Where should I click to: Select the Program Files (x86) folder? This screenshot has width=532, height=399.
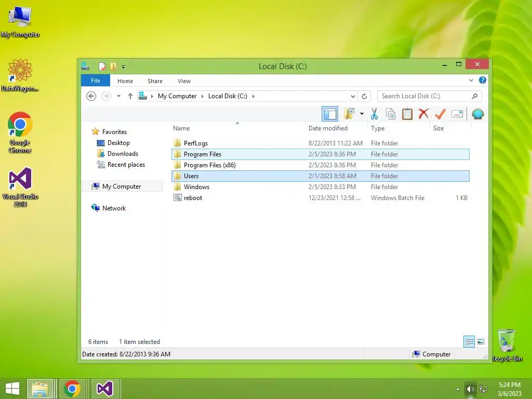click(x=320, y=165)
